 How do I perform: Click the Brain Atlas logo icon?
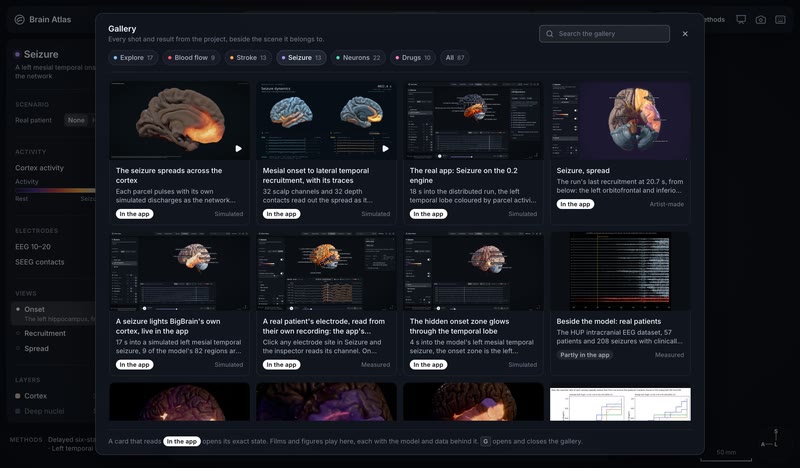point(19,19)
